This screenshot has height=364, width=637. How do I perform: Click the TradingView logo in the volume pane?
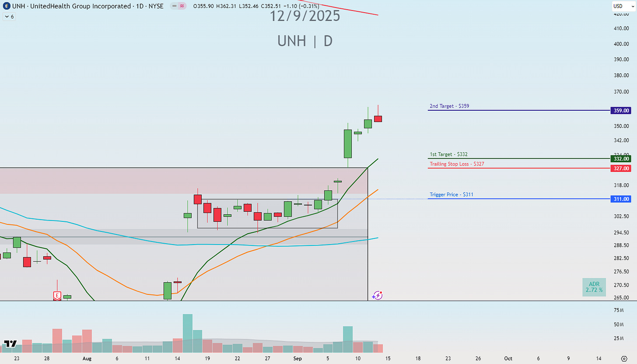pyautogui.click(x=10, y=344)
